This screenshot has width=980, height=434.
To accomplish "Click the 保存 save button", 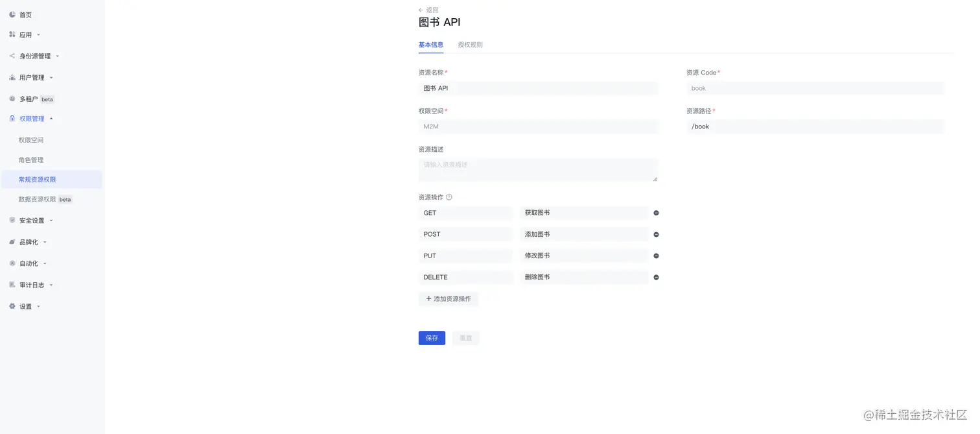I will tap(432, 338).
